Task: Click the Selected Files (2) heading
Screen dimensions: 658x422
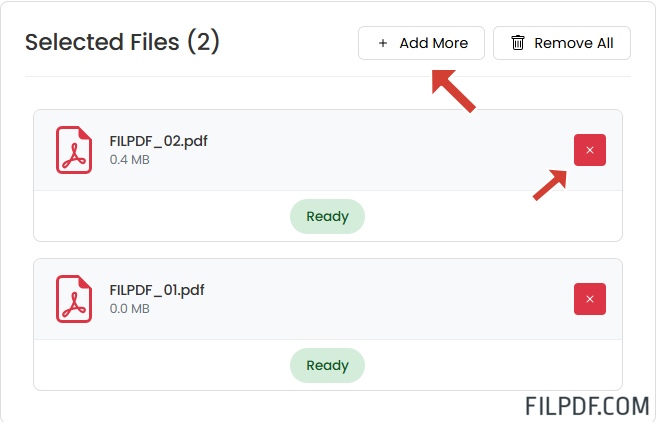Action: [x=122, y=42]
